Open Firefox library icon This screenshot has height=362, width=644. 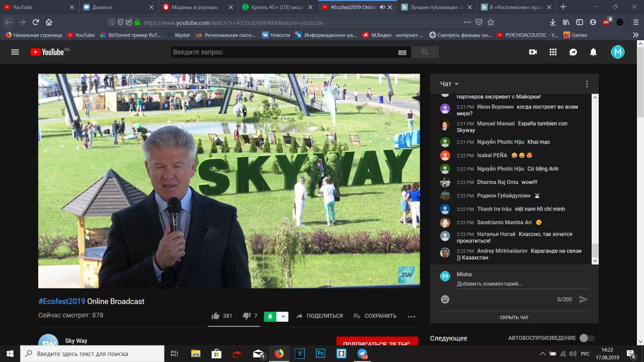pyautogui.click(x=566, y=22)
